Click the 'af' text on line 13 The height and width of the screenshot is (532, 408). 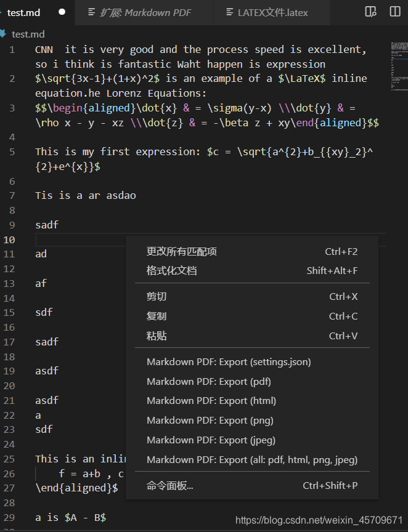coord(41,283)
